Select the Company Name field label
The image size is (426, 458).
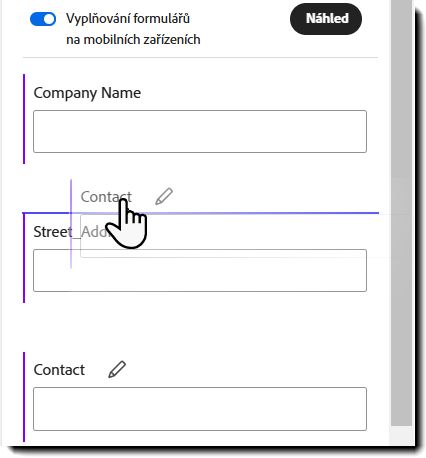coord(87,93)
